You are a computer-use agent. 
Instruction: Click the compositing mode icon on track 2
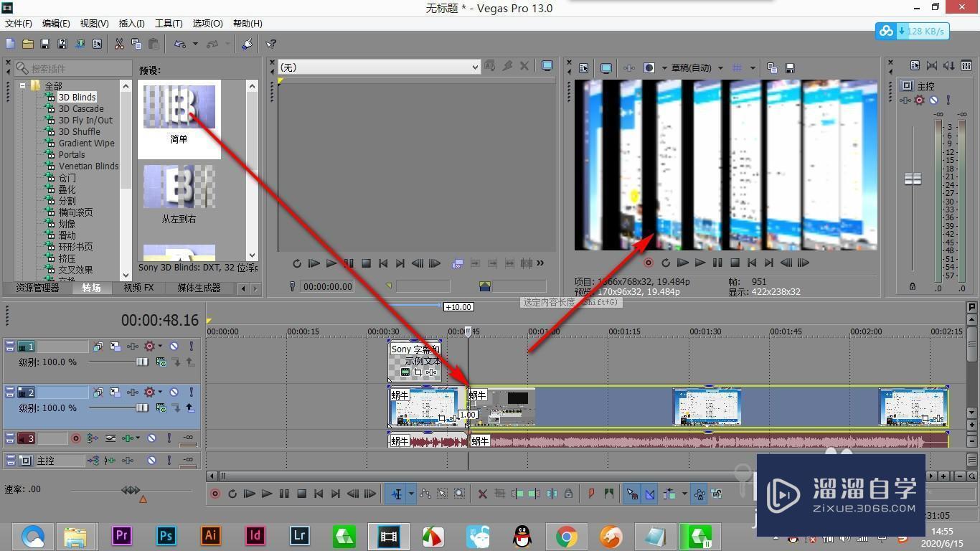tap(161, 408)
